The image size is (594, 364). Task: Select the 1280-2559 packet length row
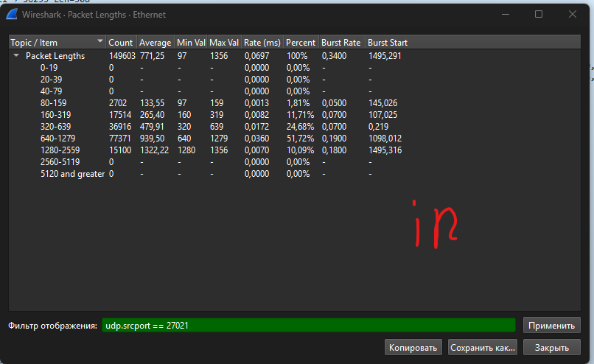[x=62, y=150]
